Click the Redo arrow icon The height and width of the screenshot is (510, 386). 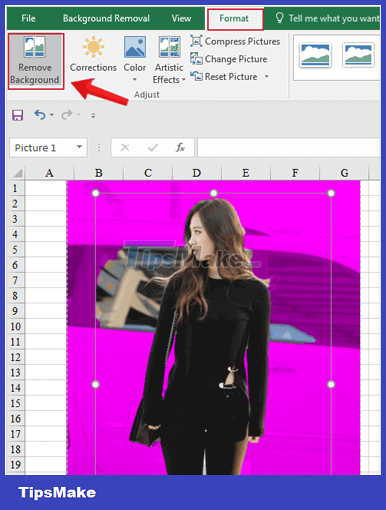(66, 115)
